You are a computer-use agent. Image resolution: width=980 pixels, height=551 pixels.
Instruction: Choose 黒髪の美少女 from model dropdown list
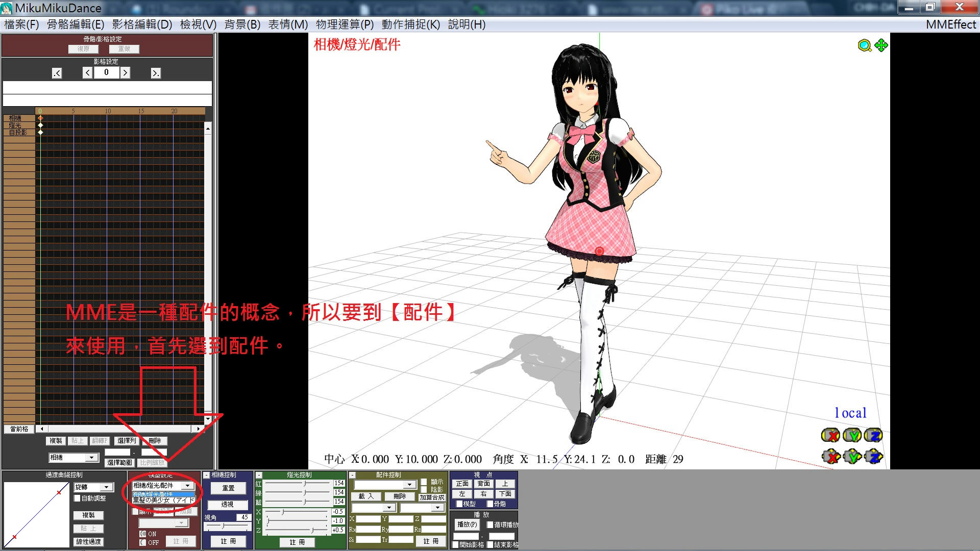(x=164, y=500)
